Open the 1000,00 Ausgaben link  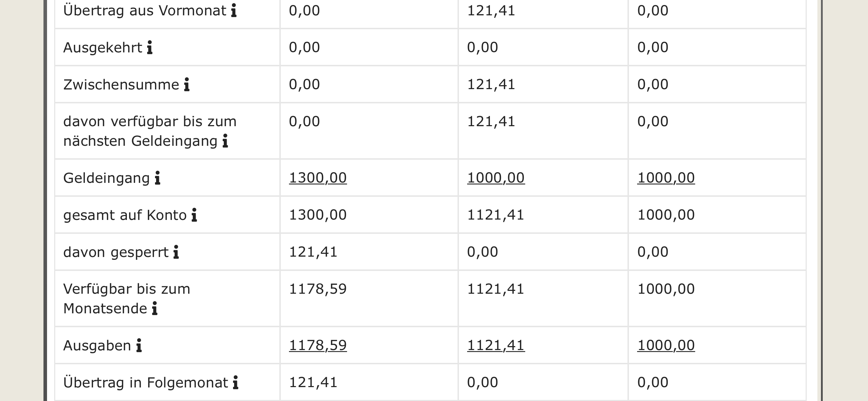[x=666, y=345]
